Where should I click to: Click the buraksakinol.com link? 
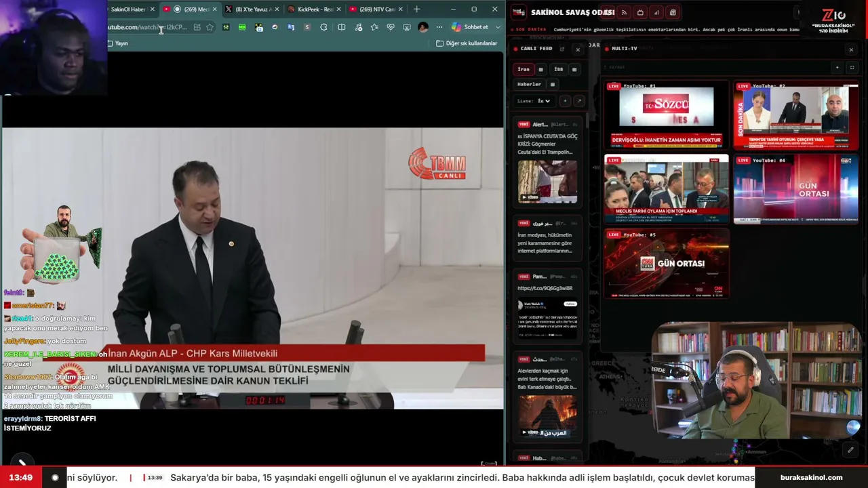tap(811, 477)
